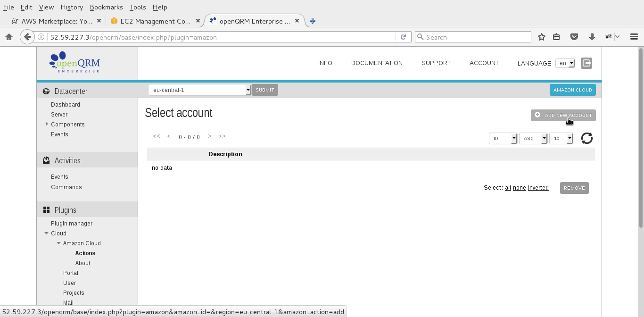The height and width of the screenshot is (317, 644).
Task: Switch to the EC2 Management Console tab
Action: pyautogui.click(x=155, y=21)
